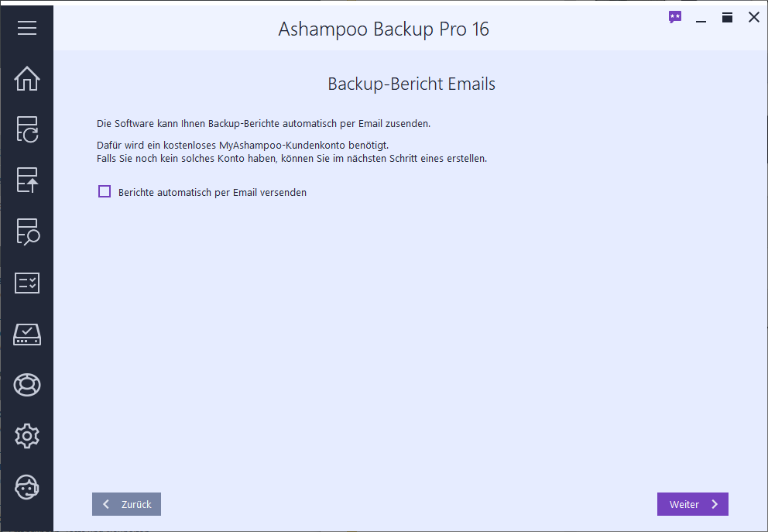Open the support agent headset icon
The image size is (768, 532).
pyautogui.click(x=27, y=487)
